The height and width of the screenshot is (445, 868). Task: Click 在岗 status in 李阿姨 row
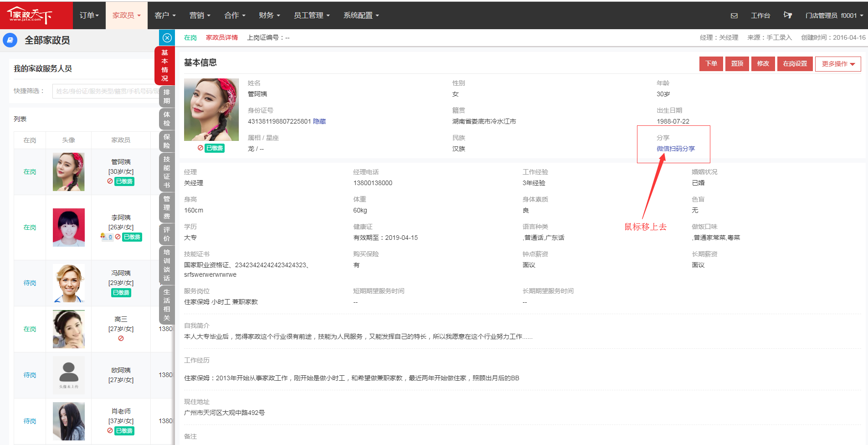click(30, 228)
